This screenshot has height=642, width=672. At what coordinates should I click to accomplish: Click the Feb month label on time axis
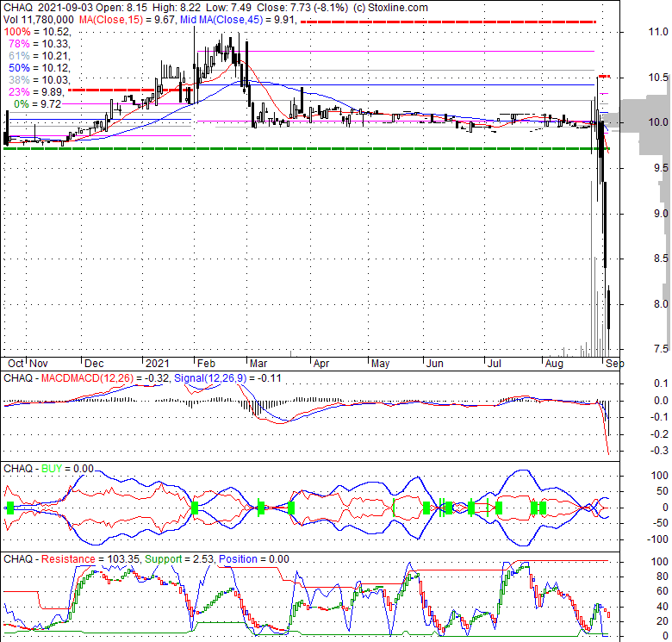pos(206,364)
